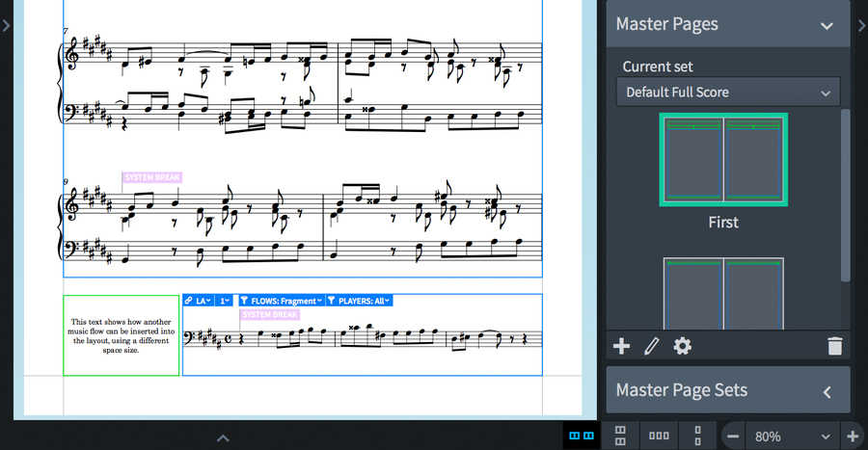
Task: Click the Master Pages panel scrollbar
Action: pos(845,196)
